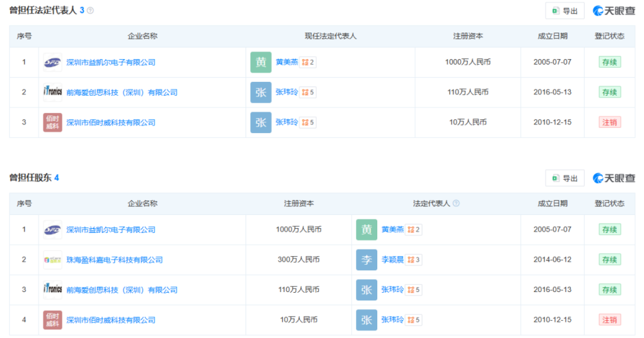This screenshot has height=338, width=644.
Task: Click related-company badge 2 beside 黄美燕 in shareholder table
Action: pyautogui.click(x=414, y=230)
